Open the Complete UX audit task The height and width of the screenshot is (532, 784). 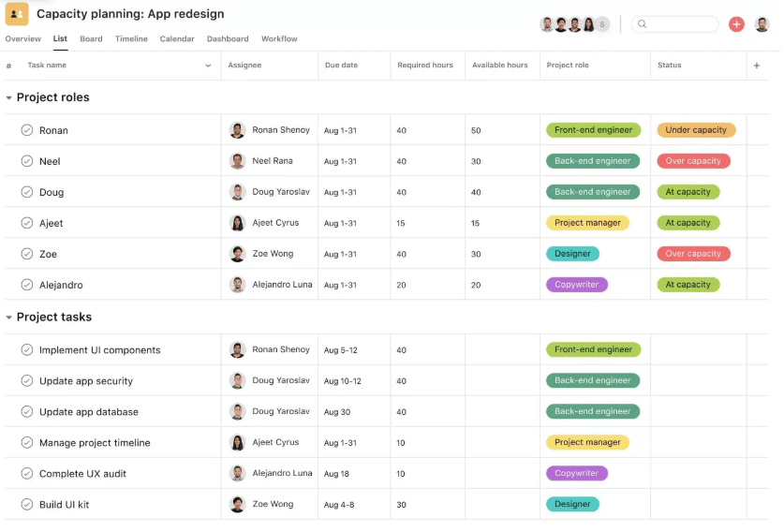82,474
